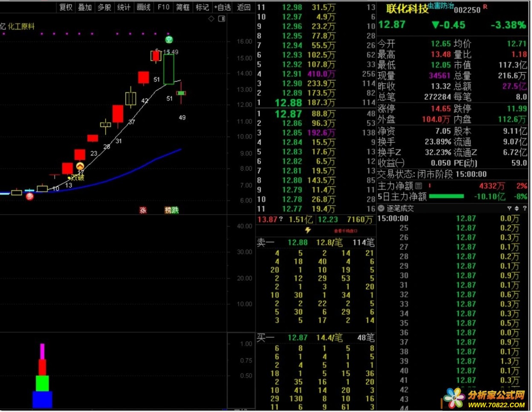Screen dimensions: 532x412
Task: Click the 联化科技 stock name
Action: tap(407, 9)
